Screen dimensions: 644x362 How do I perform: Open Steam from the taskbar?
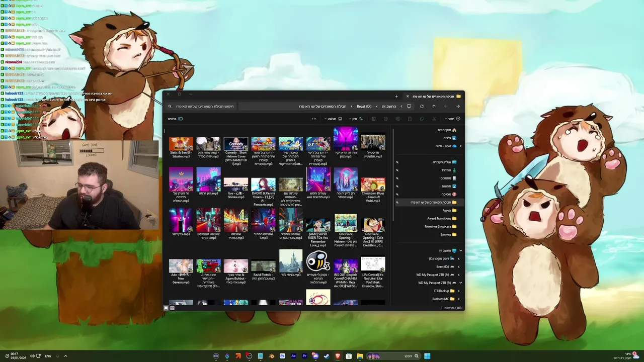(x=327, y=356)
